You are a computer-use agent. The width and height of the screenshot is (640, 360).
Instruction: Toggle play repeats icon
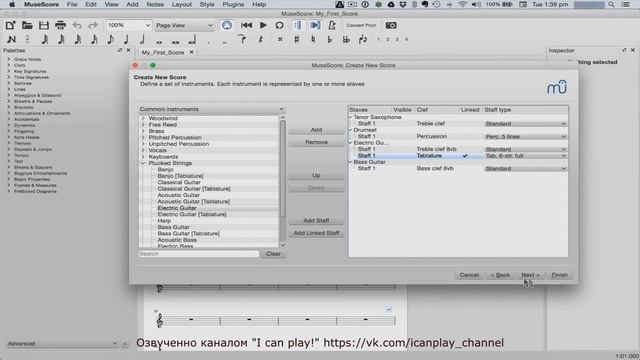click(298, 25)
